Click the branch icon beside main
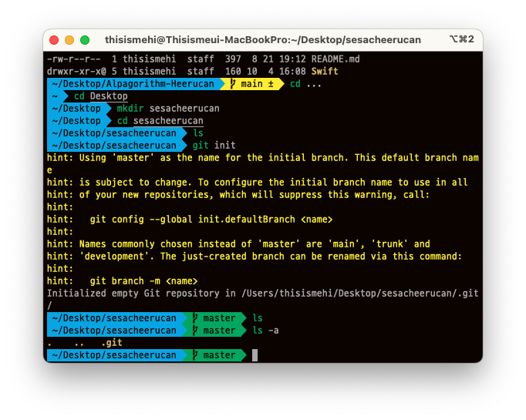Image resolution: width=526 pixels, height=420 pixels. tap(233, 84)
